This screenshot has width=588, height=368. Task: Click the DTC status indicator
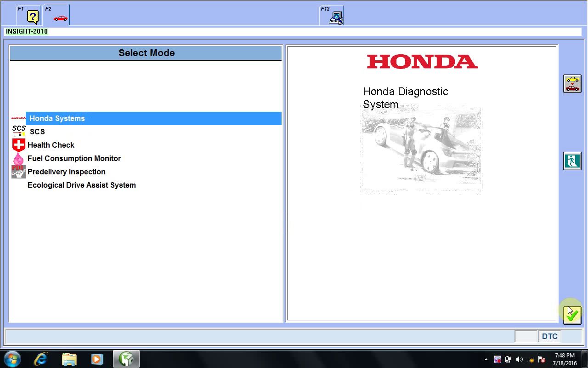(549, 336)
